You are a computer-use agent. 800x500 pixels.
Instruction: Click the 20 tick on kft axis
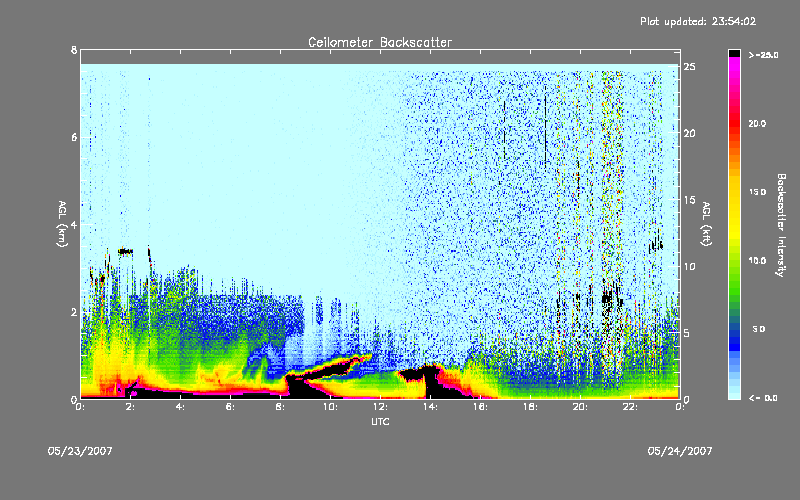[690, 133]
